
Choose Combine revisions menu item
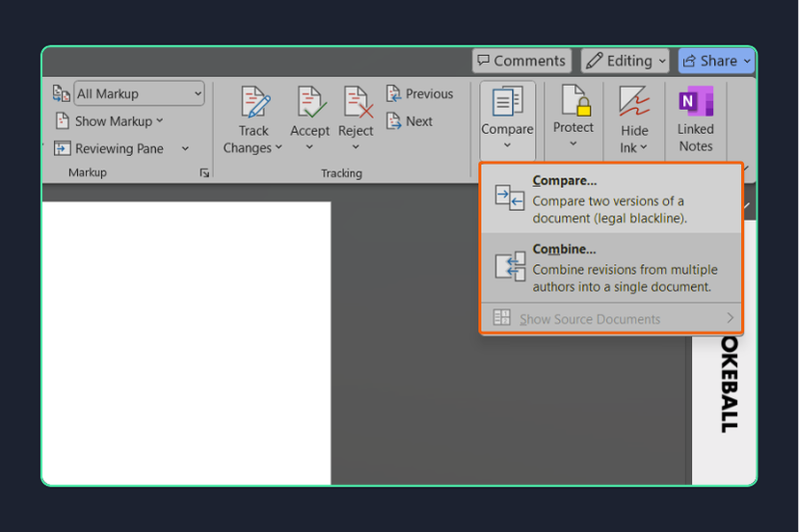[x=611, y=268]
